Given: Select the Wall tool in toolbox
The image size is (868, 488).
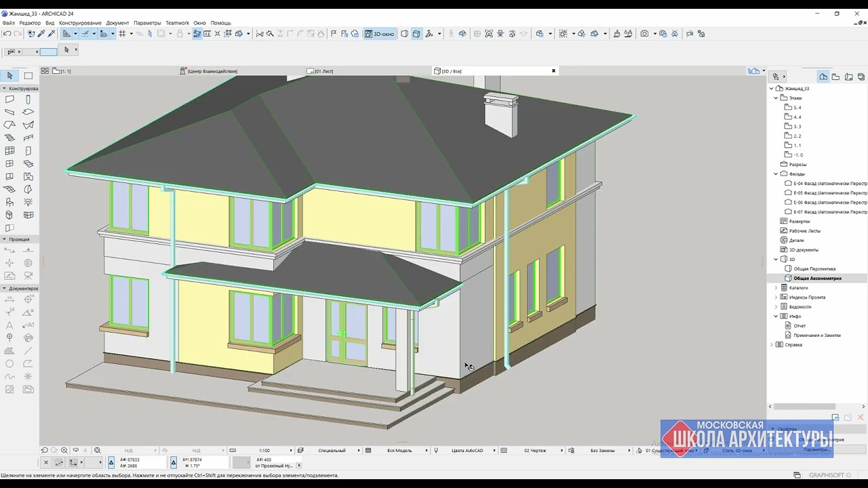Looking at the screenshot, I should point(9,100).
